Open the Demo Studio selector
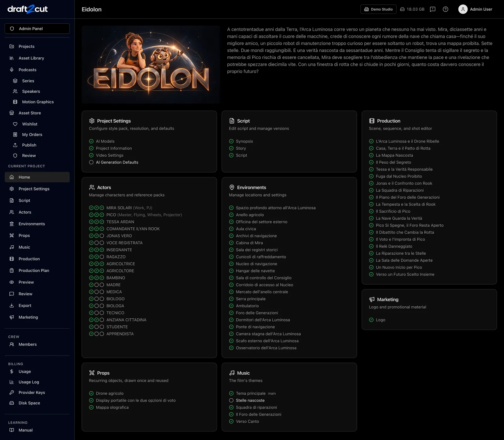Image resolution: width=504 pixels, height=440 pixels. pyautogui.click(x=378, y=9)
